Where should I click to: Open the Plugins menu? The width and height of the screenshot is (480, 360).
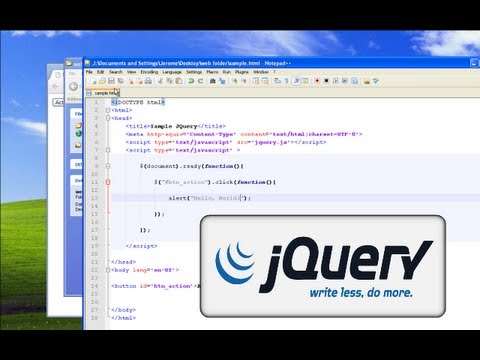(x=242, y=72)
